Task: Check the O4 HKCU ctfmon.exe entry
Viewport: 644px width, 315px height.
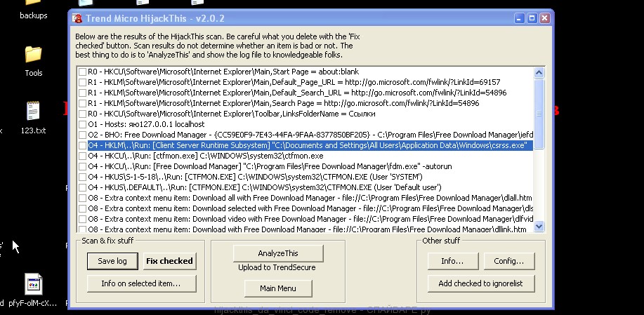Action: [x=83, y=156]
